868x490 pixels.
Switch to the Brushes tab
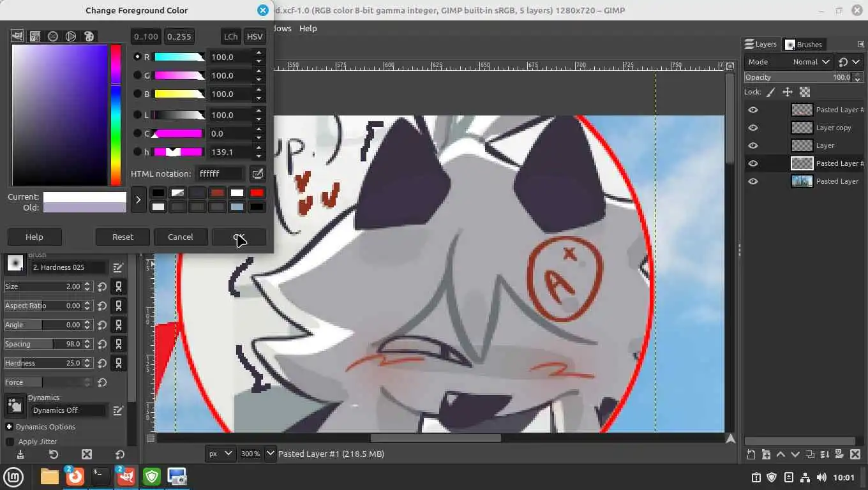click(804, 44)
